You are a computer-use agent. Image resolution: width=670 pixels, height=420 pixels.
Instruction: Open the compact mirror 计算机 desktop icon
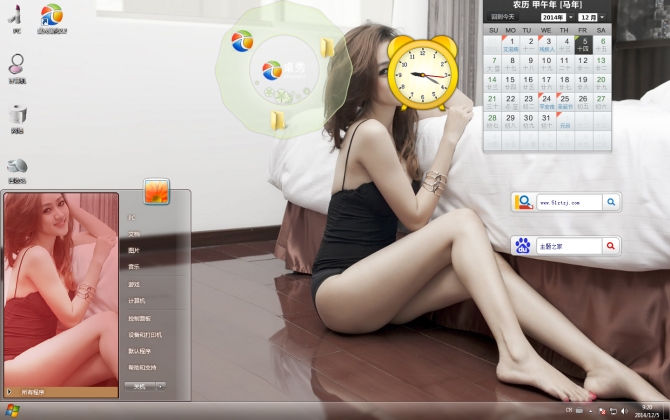[x=17, y=68]
